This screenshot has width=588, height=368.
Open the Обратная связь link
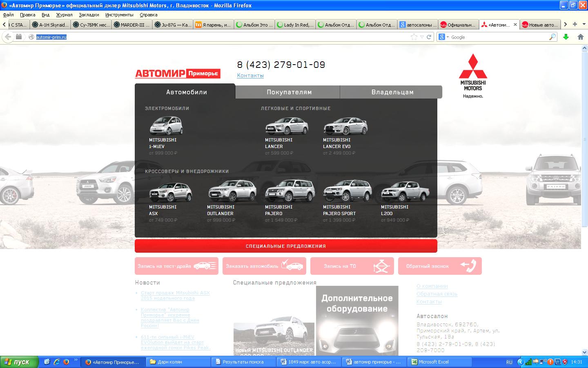pos(437,294)
